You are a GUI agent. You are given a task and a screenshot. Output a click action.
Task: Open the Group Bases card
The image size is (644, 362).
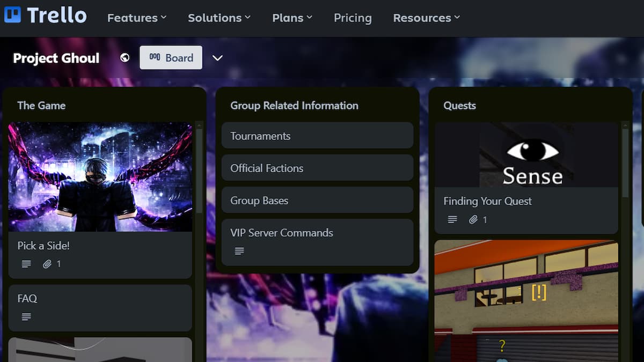pyautogui.click(x=317, y=200)
